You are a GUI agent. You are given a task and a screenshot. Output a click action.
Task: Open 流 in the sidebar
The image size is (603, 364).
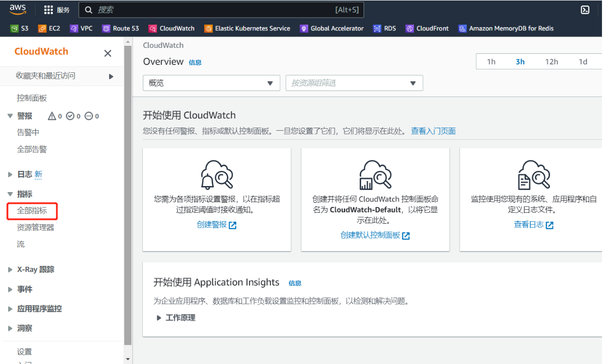[21, 244]
